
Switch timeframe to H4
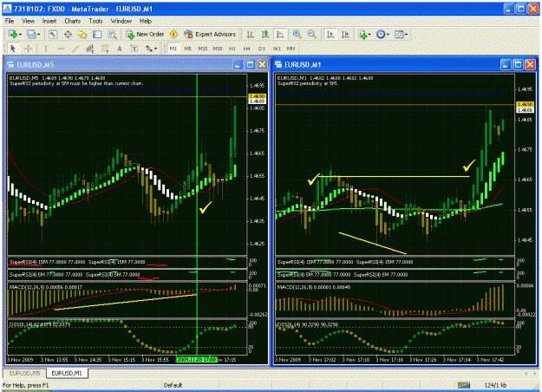pos(246,49)
